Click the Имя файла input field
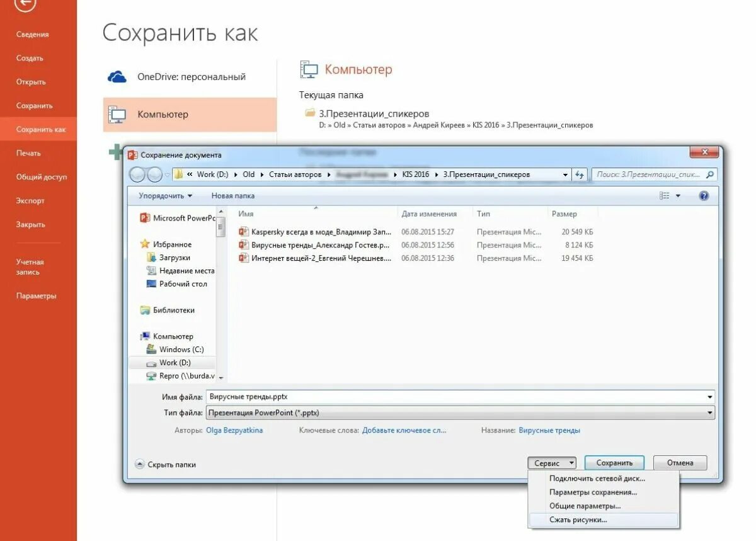This screenshot has width=756, height=541. coord(456,397)
